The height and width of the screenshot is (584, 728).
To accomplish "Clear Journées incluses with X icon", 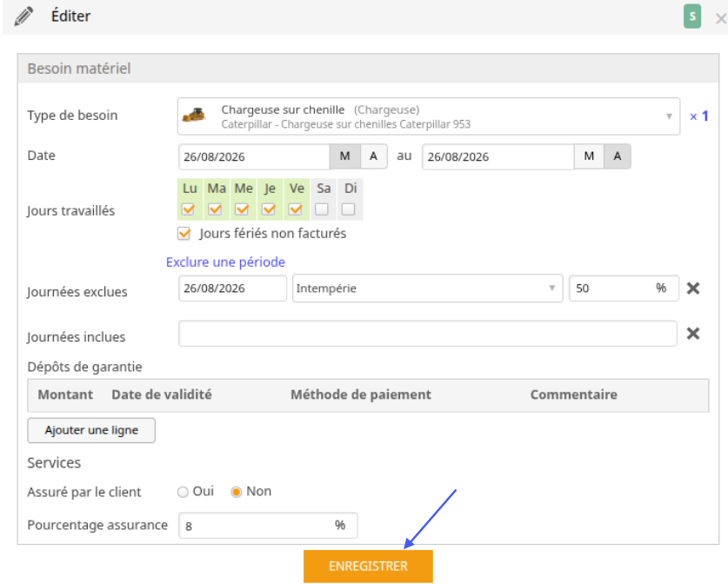I will pos(693,334).
